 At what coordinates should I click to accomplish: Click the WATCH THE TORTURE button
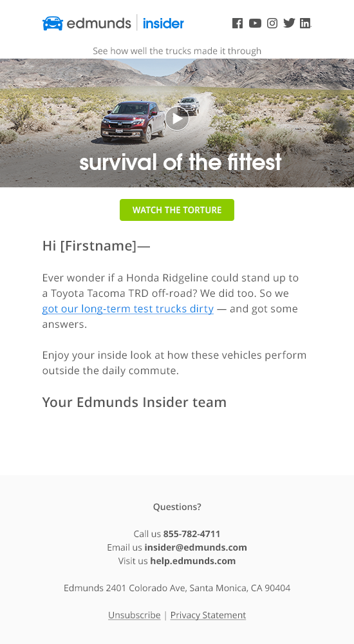click(177, 210)
